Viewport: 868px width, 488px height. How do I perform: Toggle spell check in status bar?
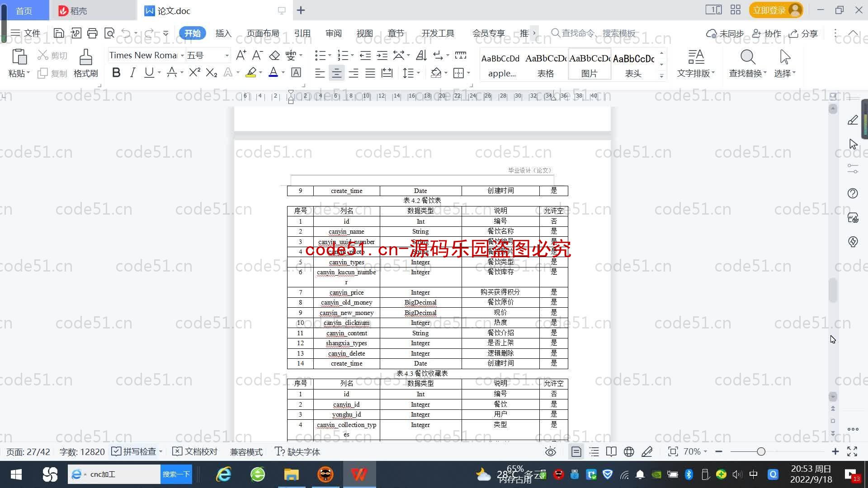134,452
